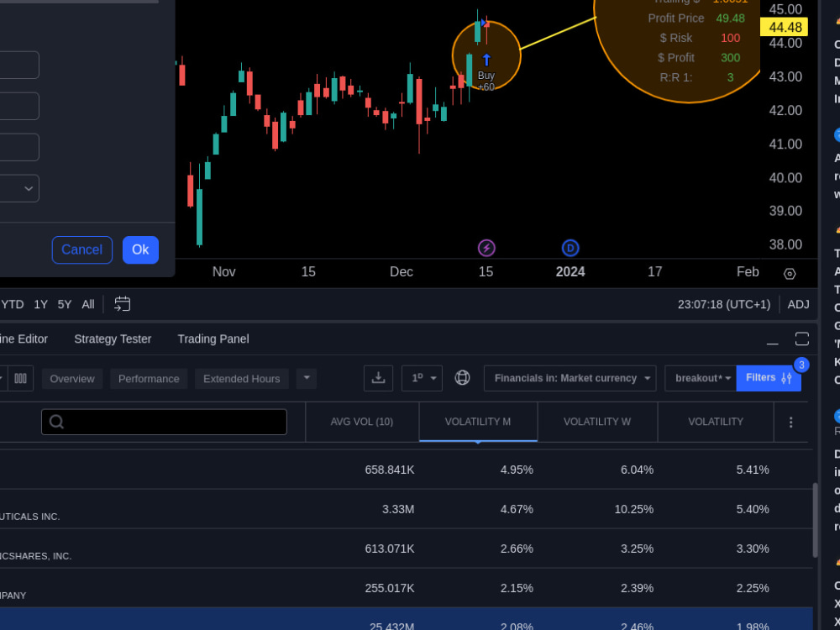Click the 3.30% volatility cell
The image size is (840, 630).
(x=753, y=549)
